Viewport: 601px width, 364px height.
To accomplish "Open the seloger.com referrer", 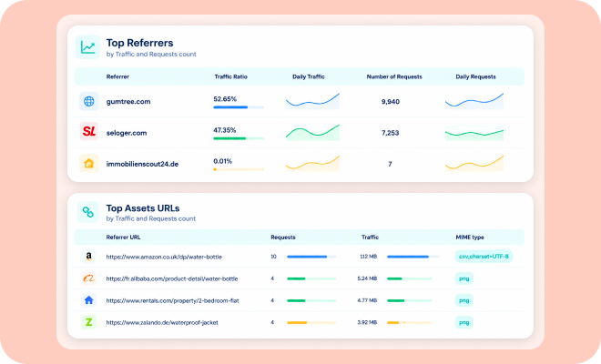I will [127, 133].
